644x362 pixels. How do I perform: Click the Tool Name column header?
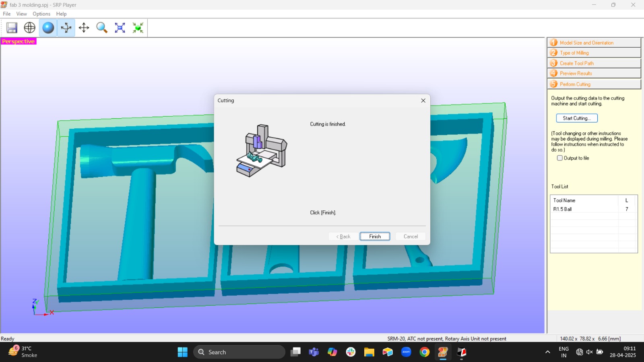[x=584, y=200]
